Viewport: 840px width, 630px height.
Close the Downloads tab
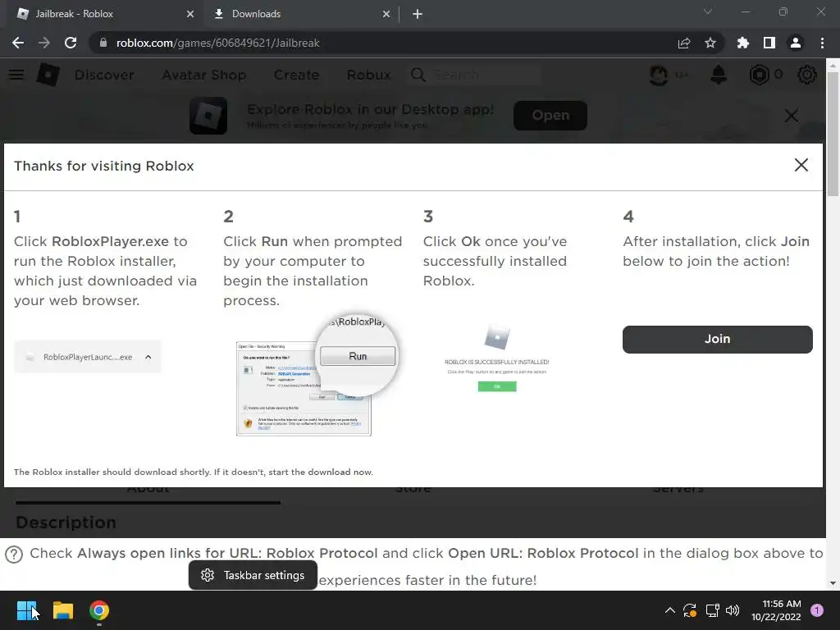tap(386, 15)
